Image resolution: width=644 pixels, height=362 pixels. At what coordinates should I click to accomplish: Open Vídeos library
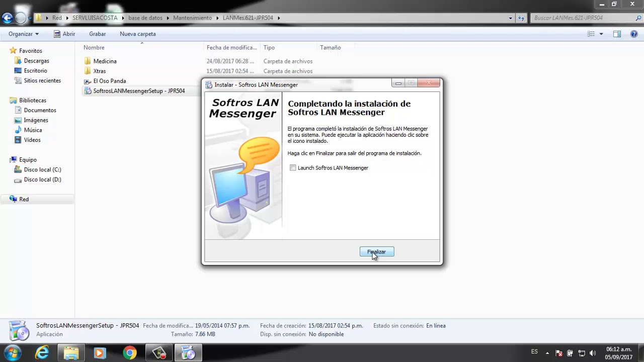32,140
